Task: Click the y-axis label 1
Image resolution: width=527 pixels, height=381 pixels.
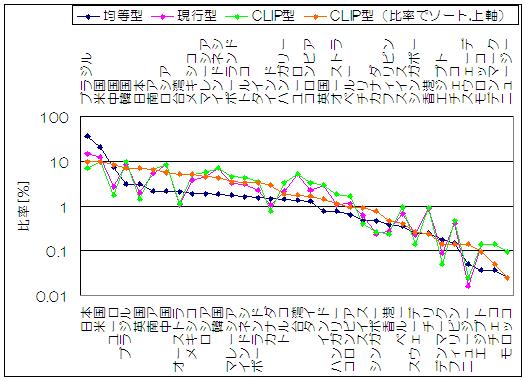Action: tap(64, 208)
